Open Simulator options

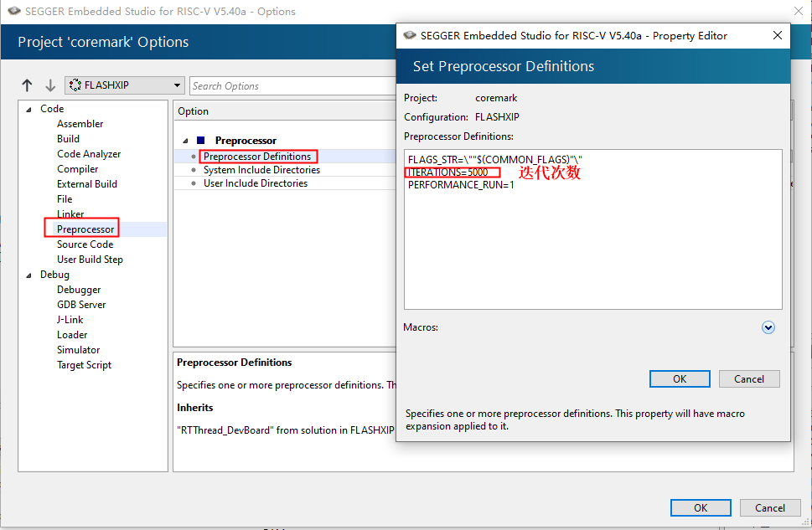coord(78,350)
